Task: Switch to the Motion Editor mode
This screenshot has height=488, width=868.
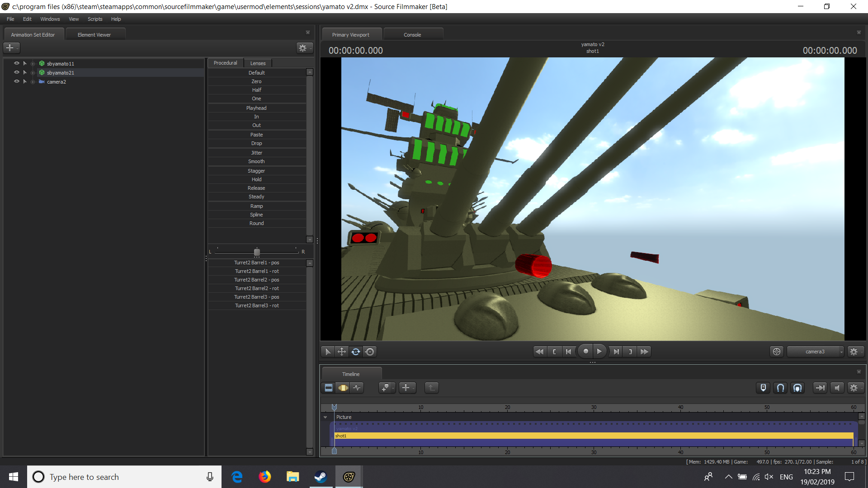Action: 343,388
